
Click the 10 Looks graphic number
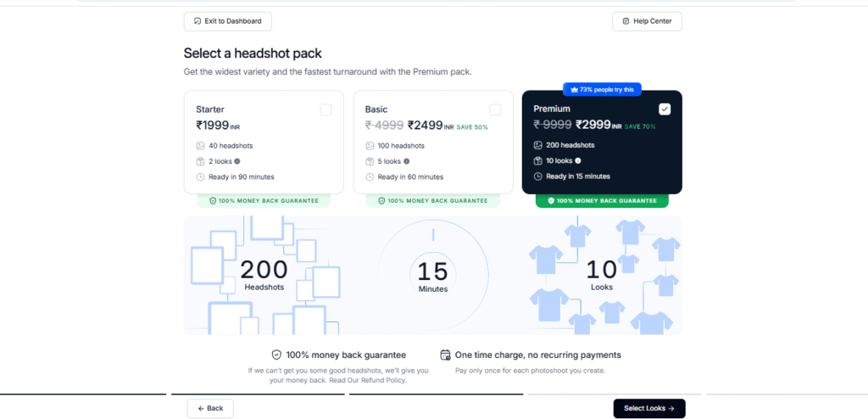click(602, 270)
